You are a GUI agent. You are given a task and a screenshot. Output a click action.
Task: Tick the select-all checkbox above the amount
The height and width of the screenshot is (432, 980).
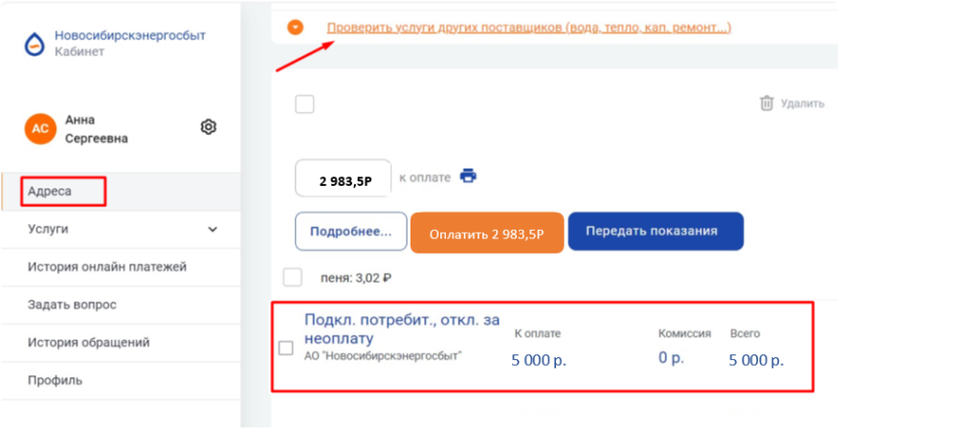click(304, 104)
